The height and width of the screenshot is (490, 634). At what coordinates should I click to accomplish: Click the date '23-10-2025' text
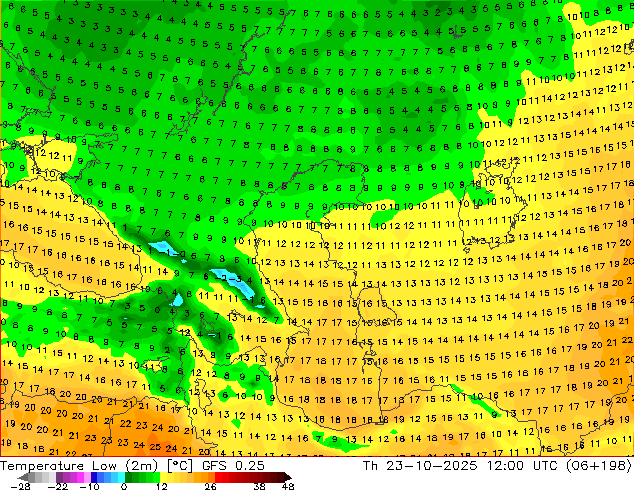[431, 466]
